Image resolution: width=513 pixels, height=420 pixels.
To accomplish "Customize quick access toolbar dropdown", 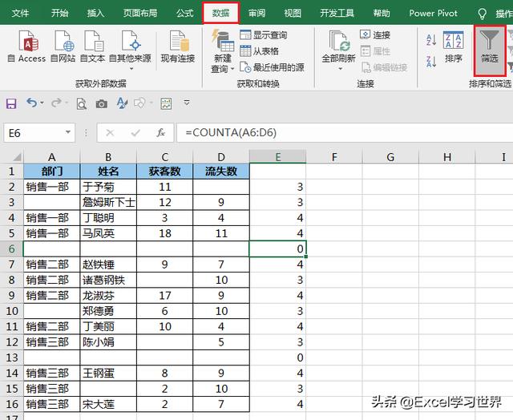I will pyautogui.click(x=187, y=103).
